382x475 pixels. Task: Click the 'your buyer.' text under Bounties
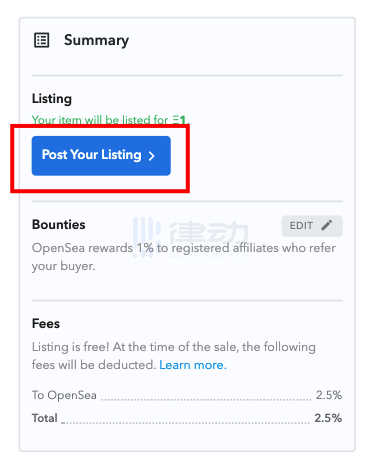pyautogui.click(x=64, y=266)
